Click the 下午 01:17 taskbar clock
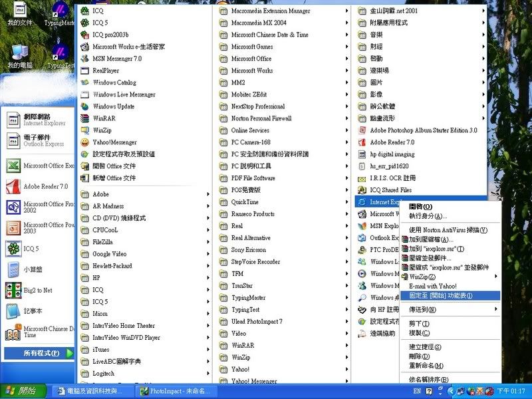532x399 pixels. [x=511, y=391]
